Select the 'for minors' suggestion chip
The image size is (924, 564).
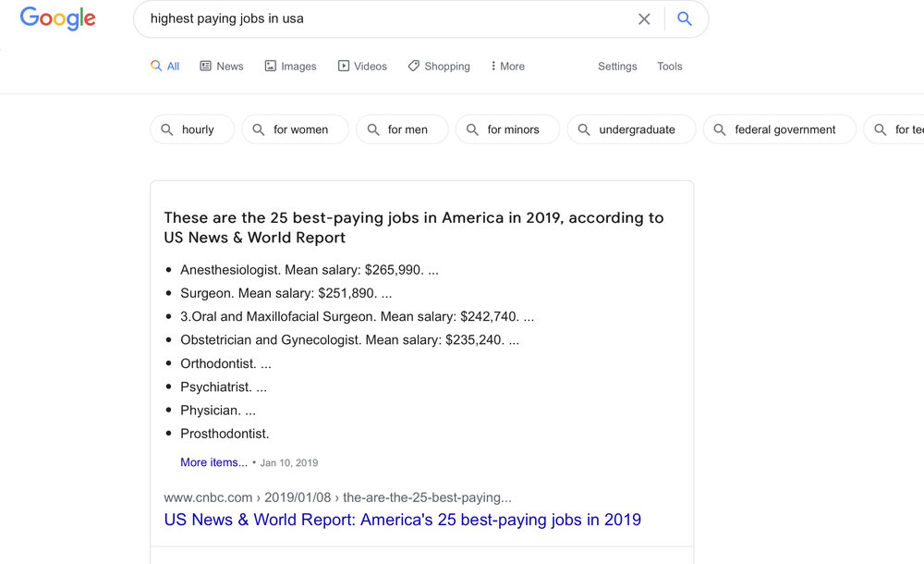(507, 129)
